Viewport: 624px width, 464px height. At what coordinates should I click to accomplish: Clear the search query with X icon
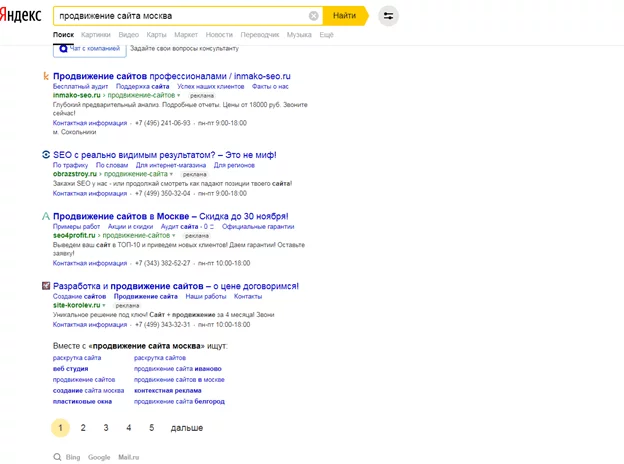coord(314,16)
